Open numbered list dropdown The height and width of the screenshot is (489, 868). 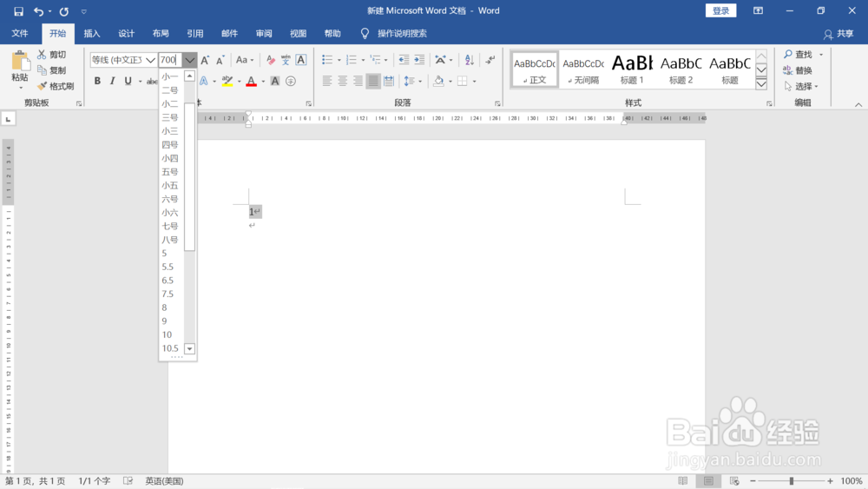coord(363,60)
